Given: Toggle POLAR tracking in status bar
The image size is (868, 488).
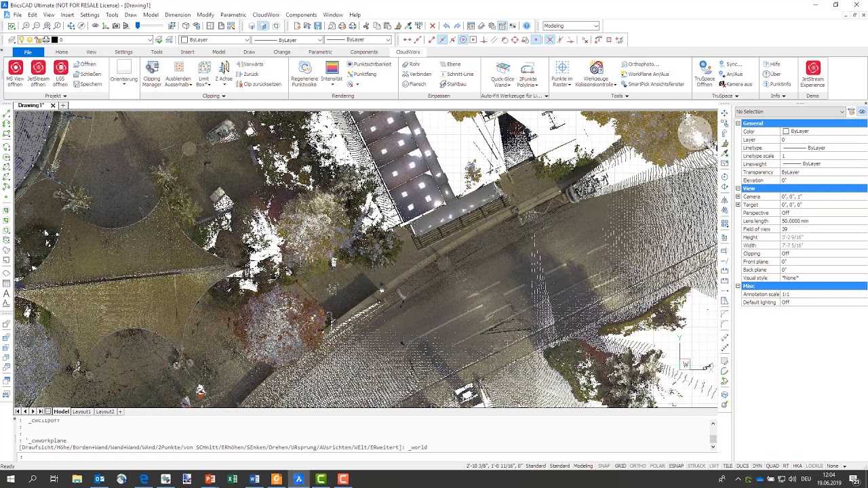Looking at the screenshot, I should click(x=657, y=466).
